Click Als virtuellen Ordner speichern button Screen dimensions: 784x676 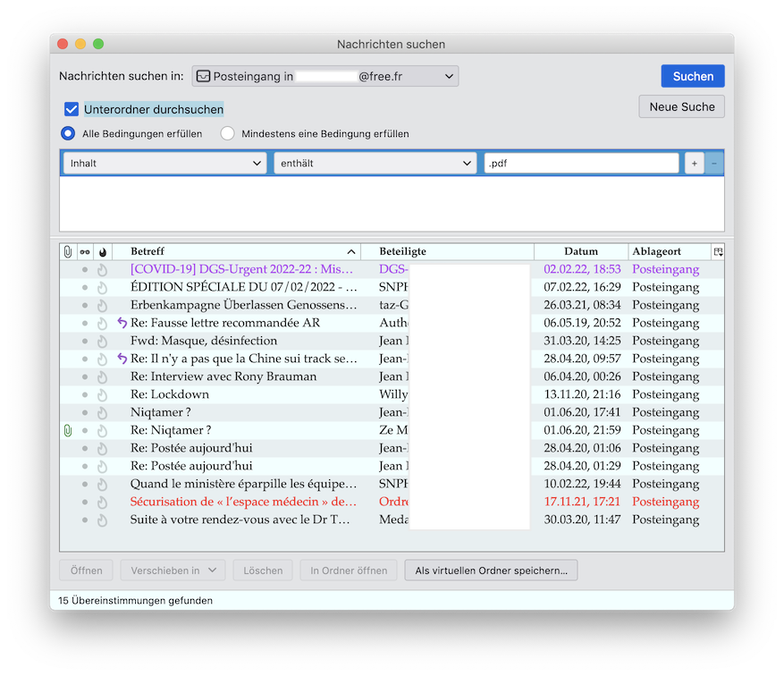[491, 570]
